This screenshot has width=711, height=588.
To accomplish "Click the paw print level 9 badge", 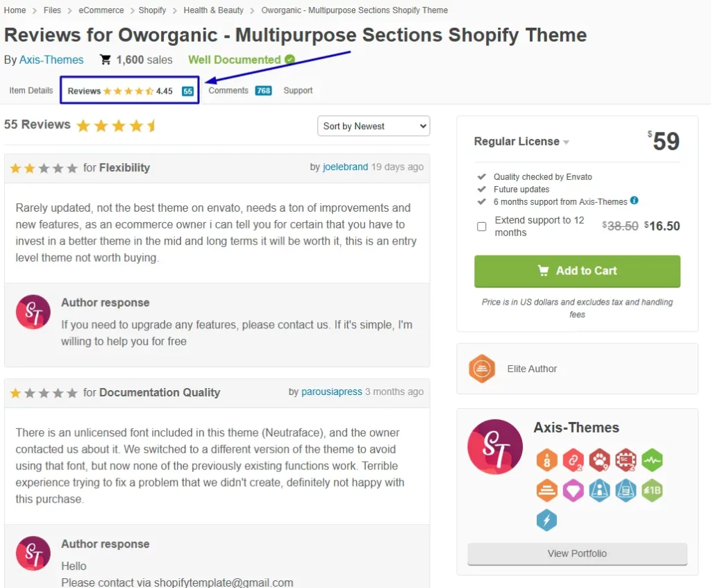I will click(x=599, y=460).
